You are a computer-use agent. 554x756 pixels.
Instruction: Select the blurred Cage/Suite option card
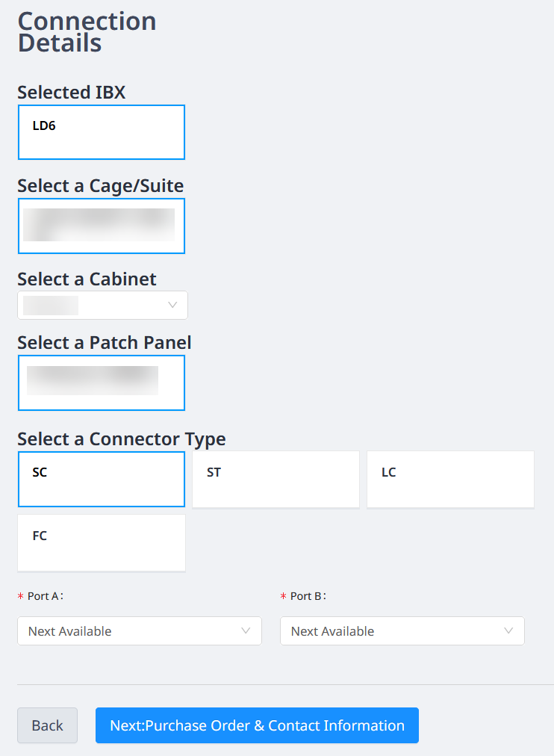click(101, 226)
